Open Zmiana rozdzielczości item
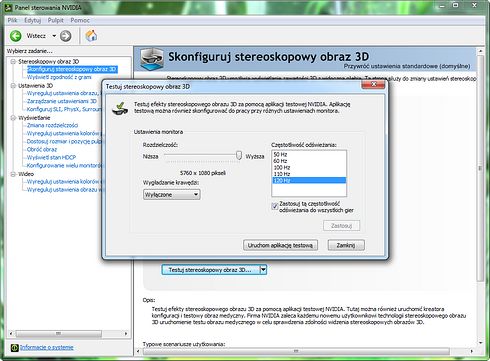 [52, 125]
